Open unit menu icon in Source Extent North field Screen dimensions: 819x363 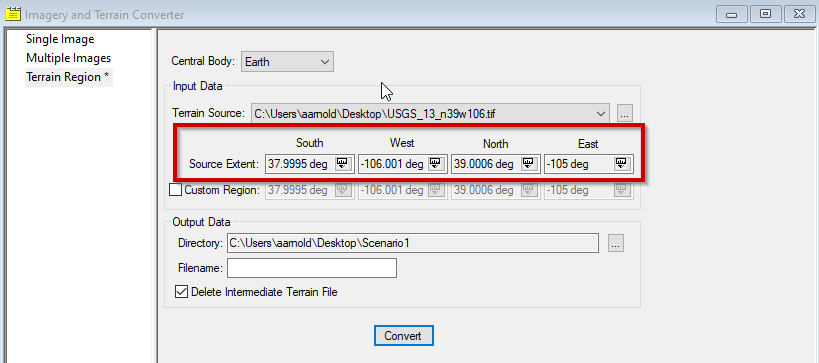(528, 164)
